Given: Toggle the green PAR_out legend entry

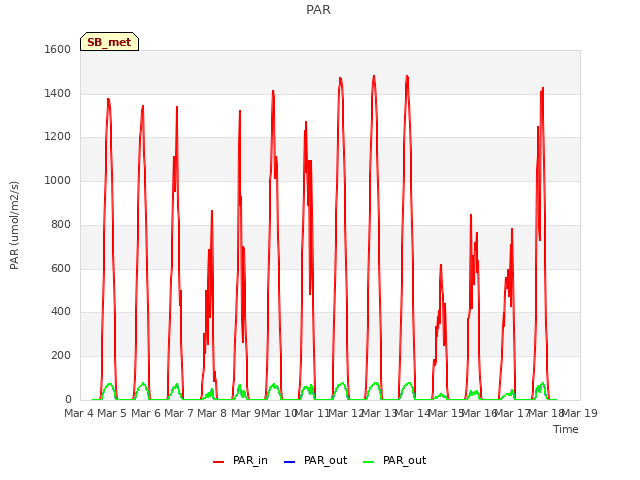Looking at the screenshot, I should pos(394,460).
